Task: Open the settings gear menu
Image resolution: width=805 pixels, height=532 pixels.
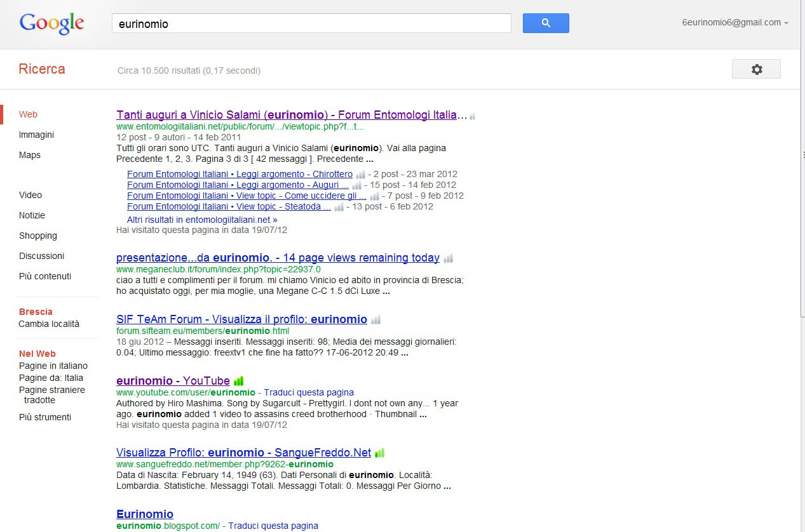Action: (x=756, y=69)
